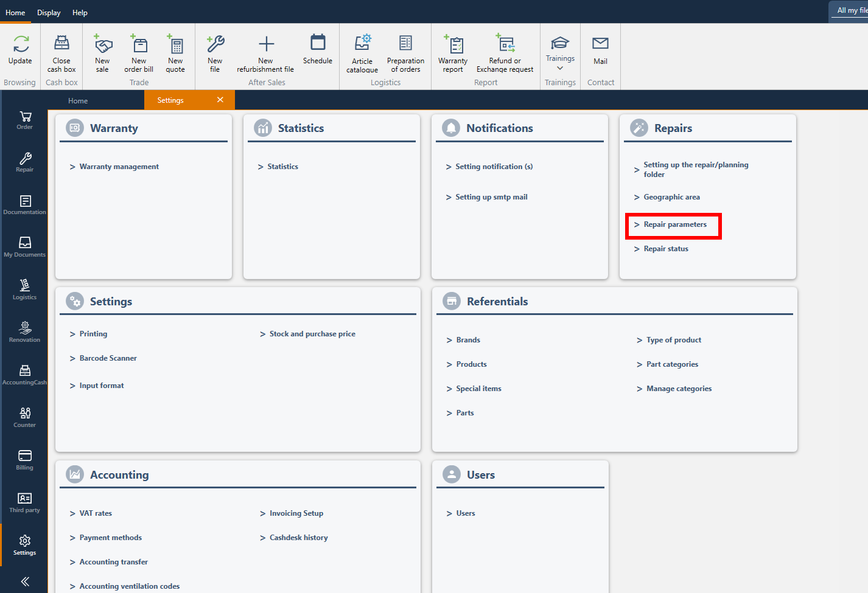Open Parts referential

click(x=465, y=413)
